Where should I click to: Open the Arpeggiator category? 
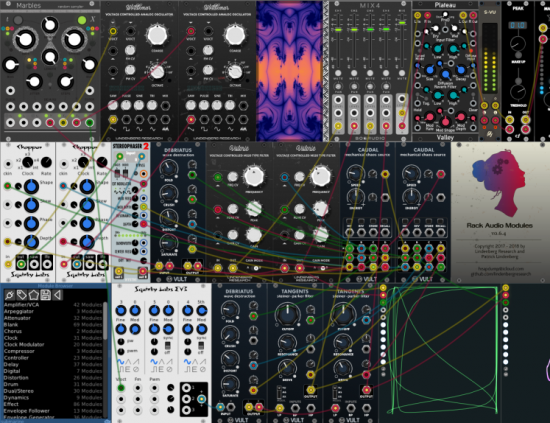click(x=53, y=311)
